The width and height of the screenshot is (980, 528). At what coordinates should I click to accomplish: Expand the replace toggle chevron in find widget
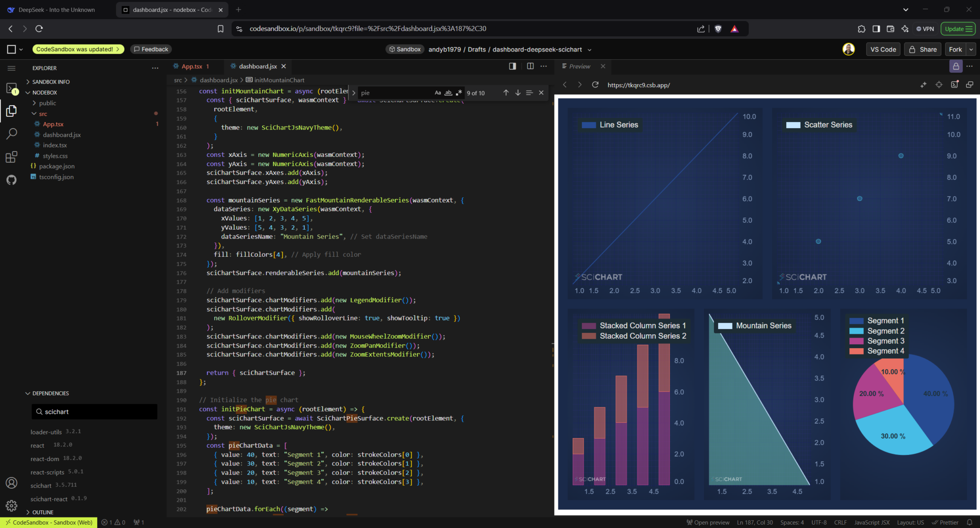[x=354, y=93]
